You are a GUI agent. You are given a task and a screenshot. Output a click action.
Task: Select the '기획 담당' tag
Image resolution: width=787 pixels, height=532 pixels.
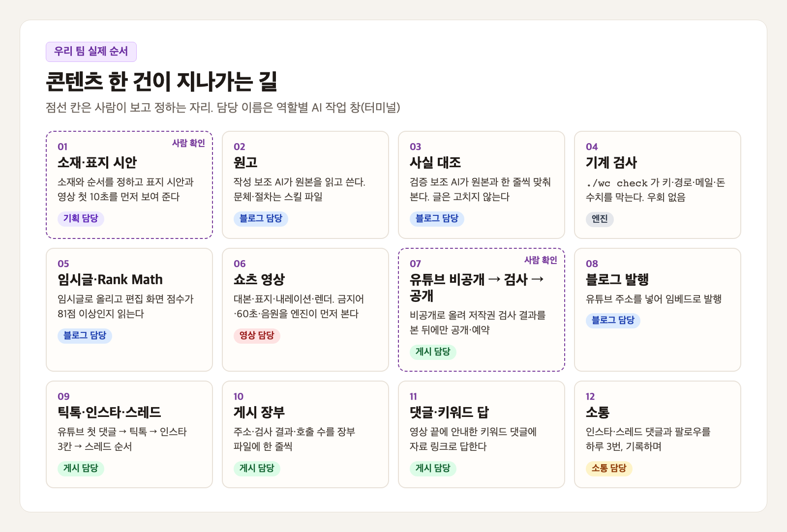point(81,218)
